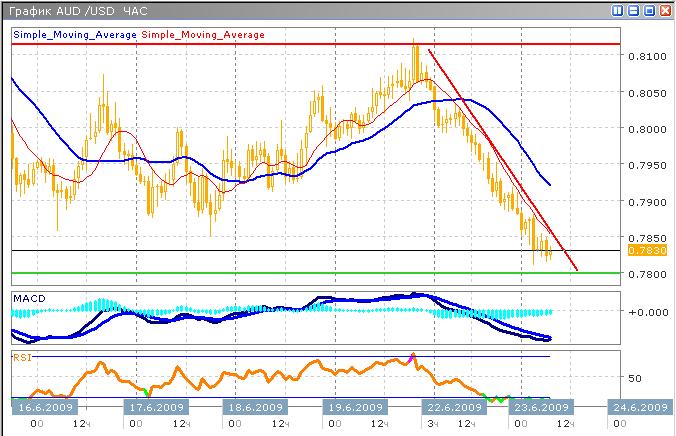Maximize the AUD/USD chart window
The width and height of the screenshot is (676, 436).
(649, 10)
